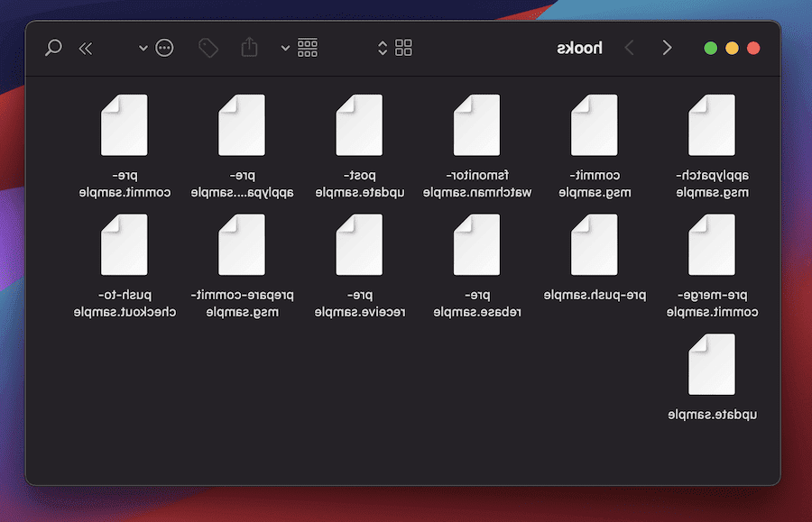Image resolution: width=812 pixels, height=522 pixels.
Task: Select the push-to-checkout.sample file
Action: click(x=125, y=245)
